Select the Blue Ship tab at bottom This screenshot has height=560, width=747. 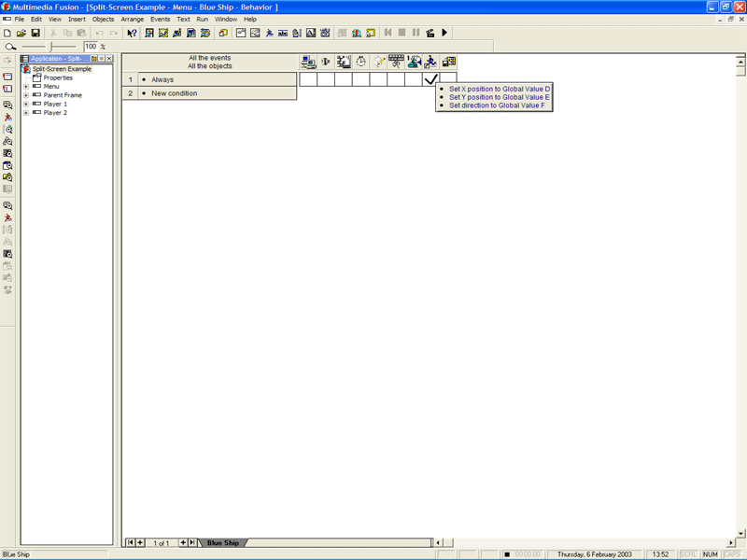point(222,542)
